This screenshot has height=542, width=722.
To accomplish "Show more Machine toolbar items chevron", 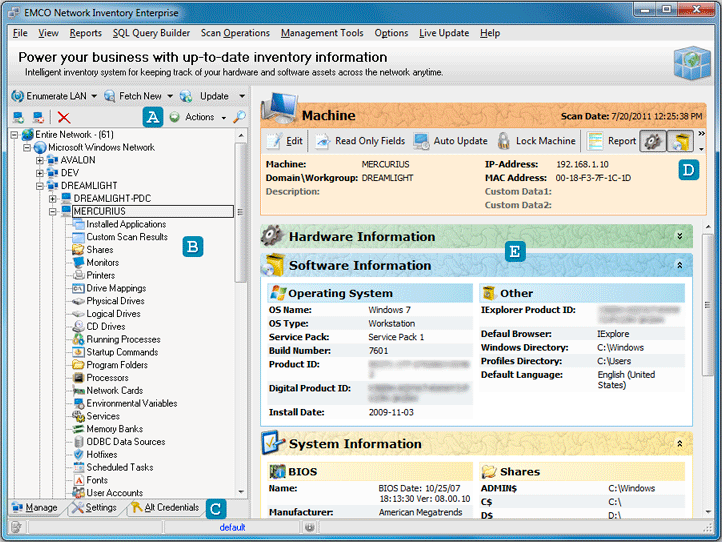I will pyautogui.click(x=701, y=134).
